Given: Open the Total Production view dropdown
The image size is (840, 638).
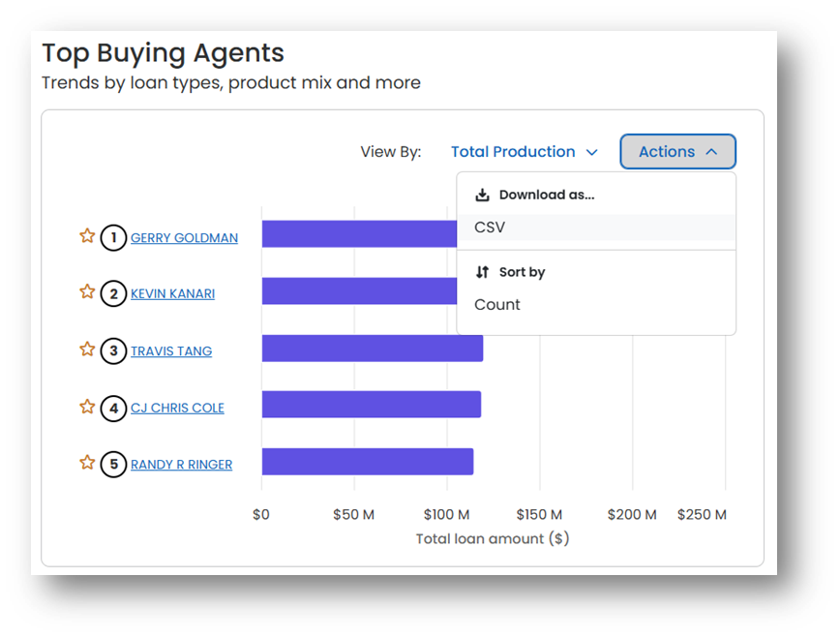Looking at the screenshot, I should click(x=524, y=152).
